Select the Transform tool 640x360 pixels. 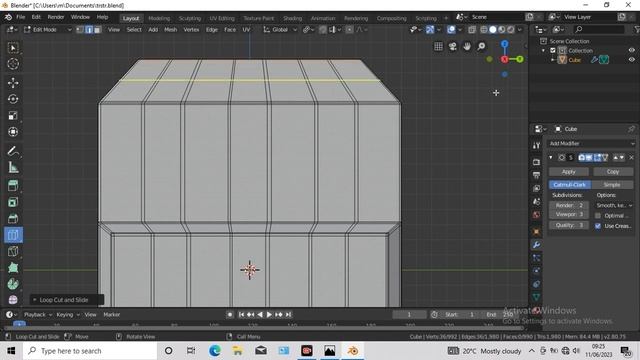click(x=13, y=132)
